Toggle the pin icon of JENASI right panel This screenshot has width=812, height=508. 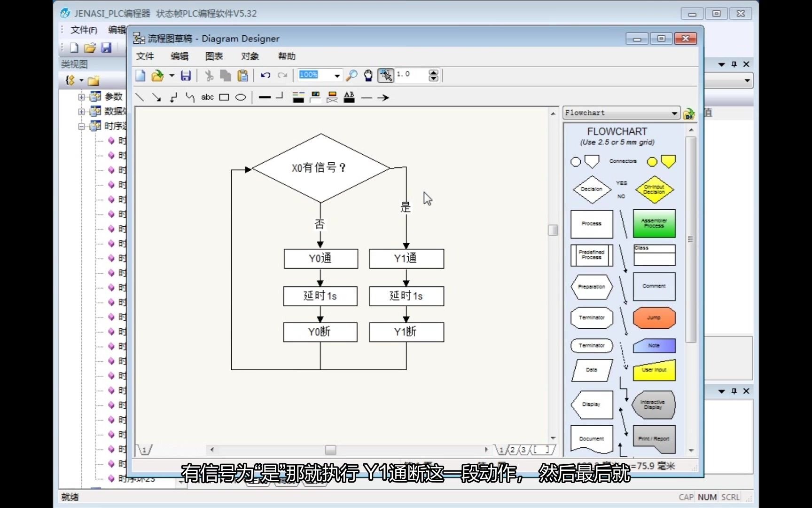(734, 64)
